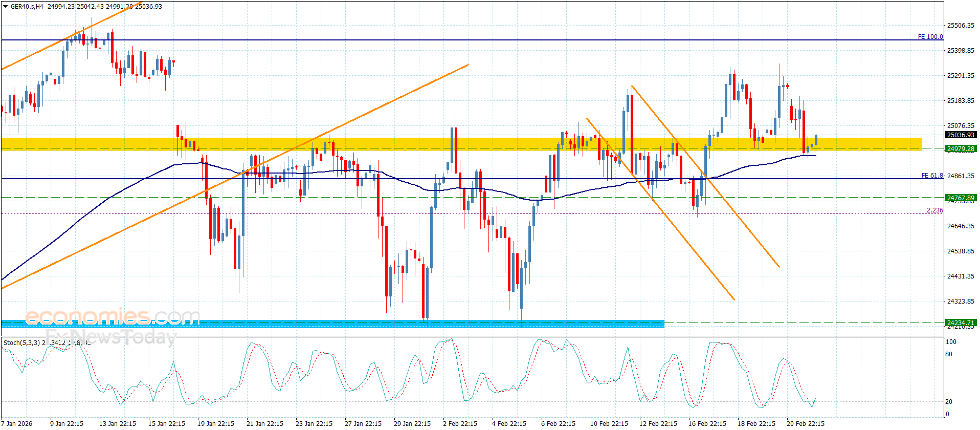Click the FE 100.0 Fibonacci label
Screen dimensions: 980x430
tap(930, 37)
